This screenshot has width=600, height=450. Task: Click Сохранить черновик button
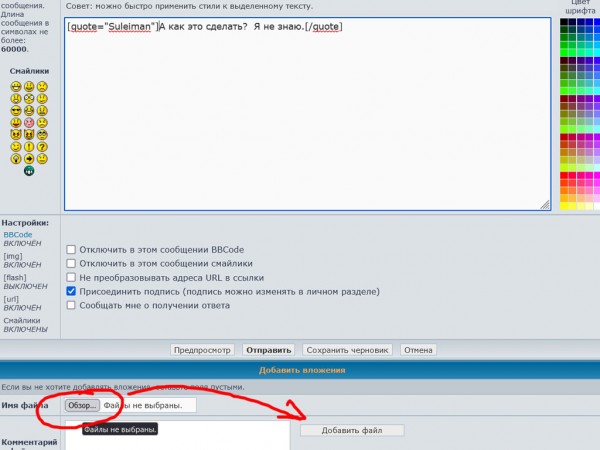[x=347, y=350]
